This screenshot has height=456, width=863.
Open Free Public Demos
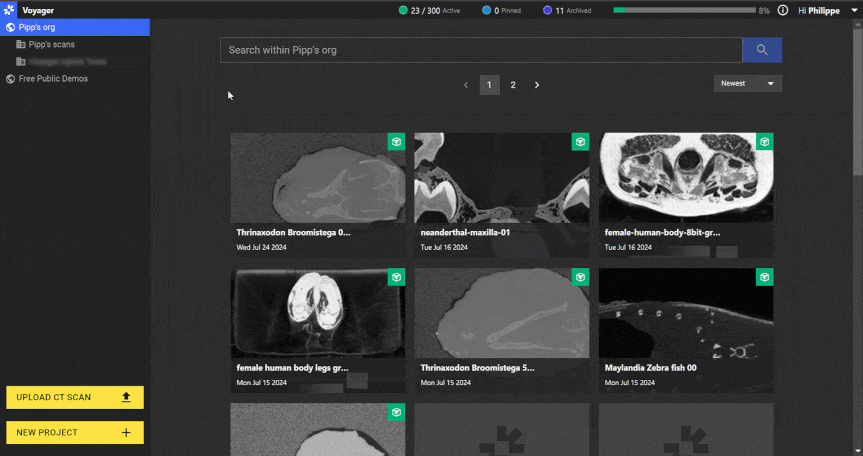click(x=53, y=79)
